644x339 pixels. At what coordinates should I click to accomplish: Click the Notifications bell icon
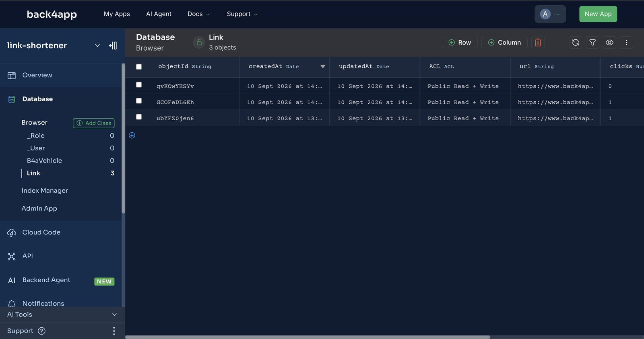point(12,303)
